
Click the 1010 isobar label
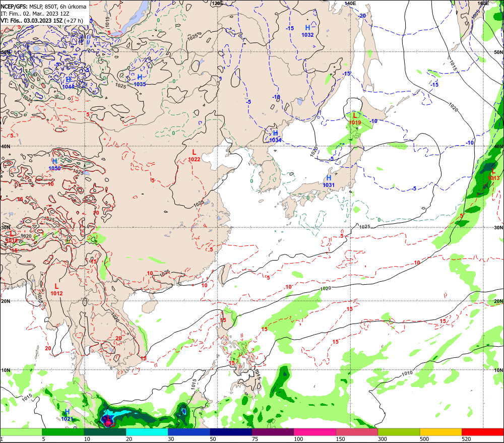pos(407,373)
